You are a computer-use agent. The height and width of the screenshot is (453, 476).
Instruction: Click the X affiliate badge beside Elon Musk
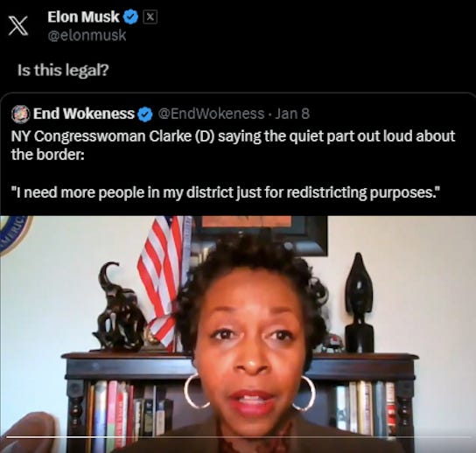pos(150,17)
